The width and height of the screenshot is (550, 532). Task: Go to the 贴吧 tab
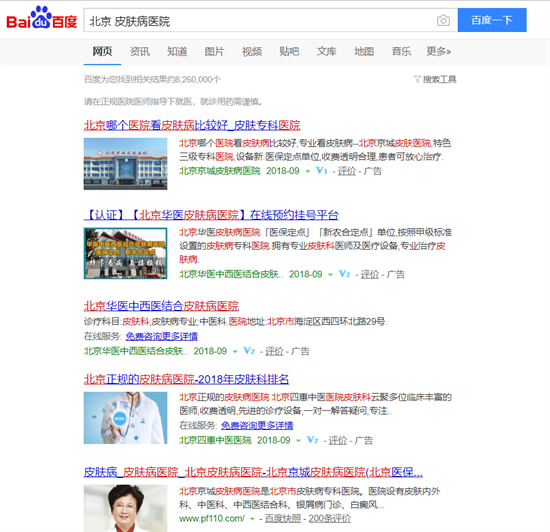click(289, 52)
